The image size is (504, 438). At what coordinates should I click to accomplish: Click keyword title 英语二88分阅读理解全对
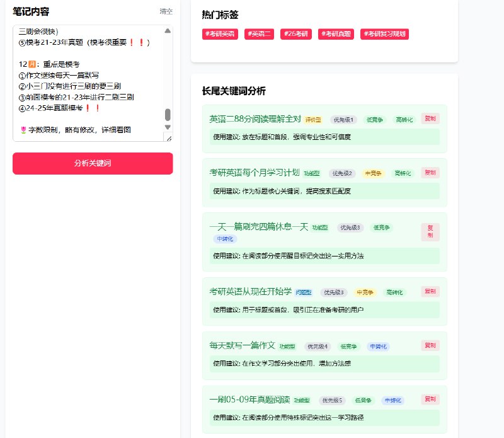click(x=255, y=119)
